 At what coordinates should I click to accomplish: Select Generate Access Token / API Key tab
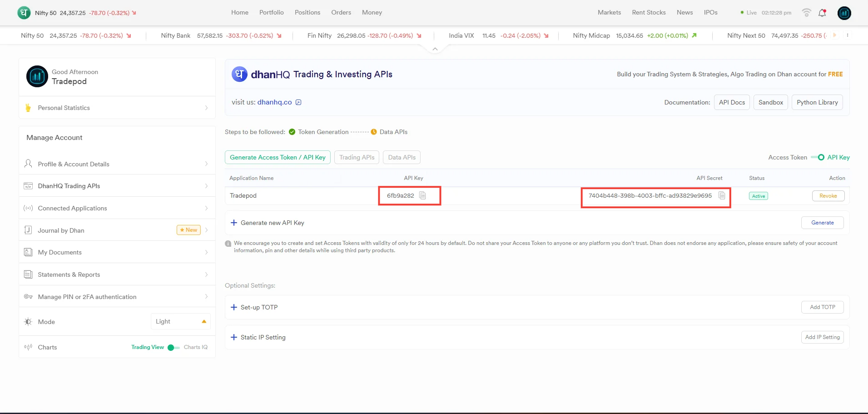278,157
